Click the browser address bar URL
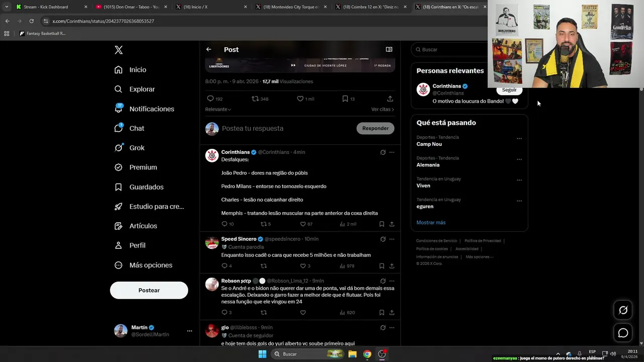The width and height of the screenshot is (644, 362). click(103, 21)
